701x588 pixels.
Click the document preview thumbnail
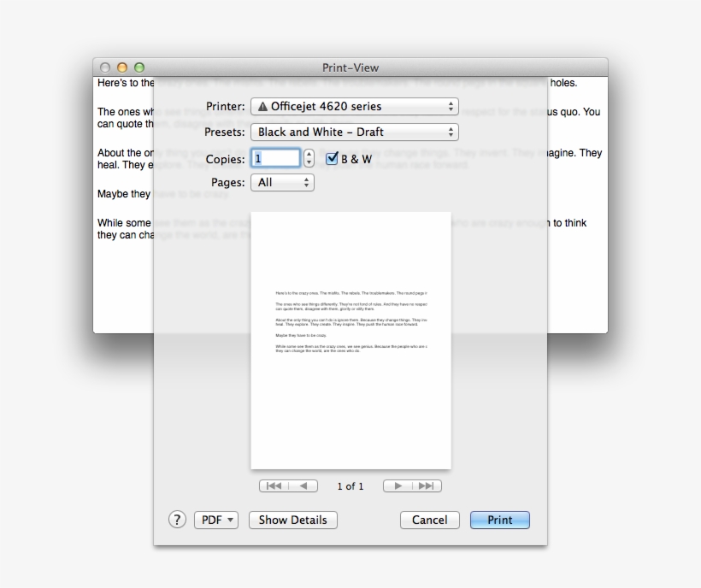[350, 338]
